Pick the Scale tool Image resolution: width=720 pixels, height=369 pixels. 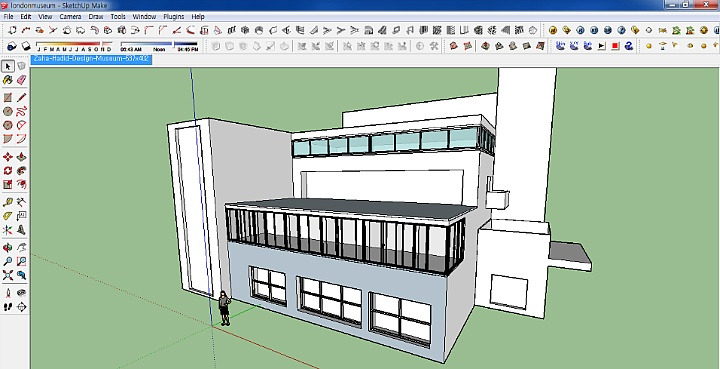[8, 184]
